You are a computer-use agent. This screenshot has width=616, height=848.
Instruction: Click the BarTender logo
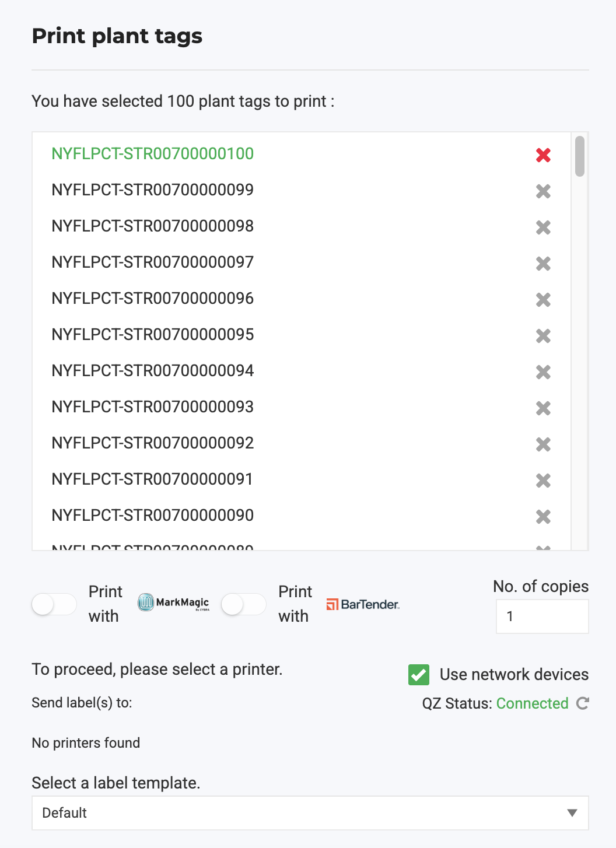pyautogui.click(x=363, y=604)
